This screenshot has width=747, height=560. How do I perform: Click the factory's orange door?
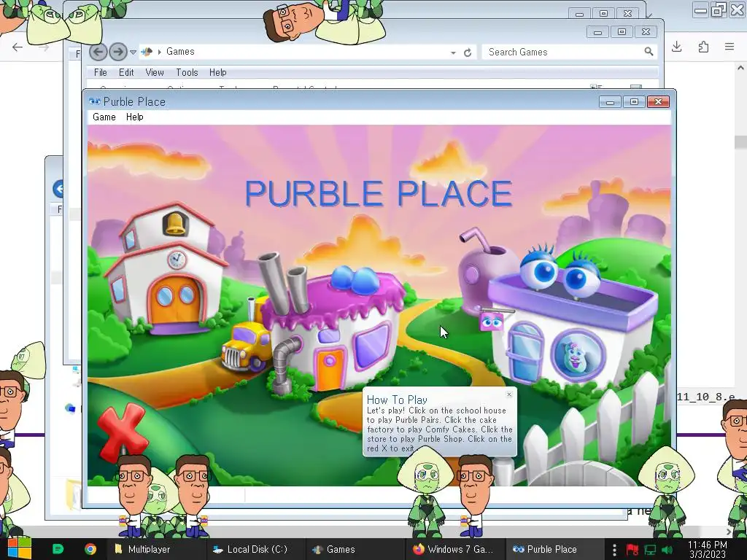[330, 370]
